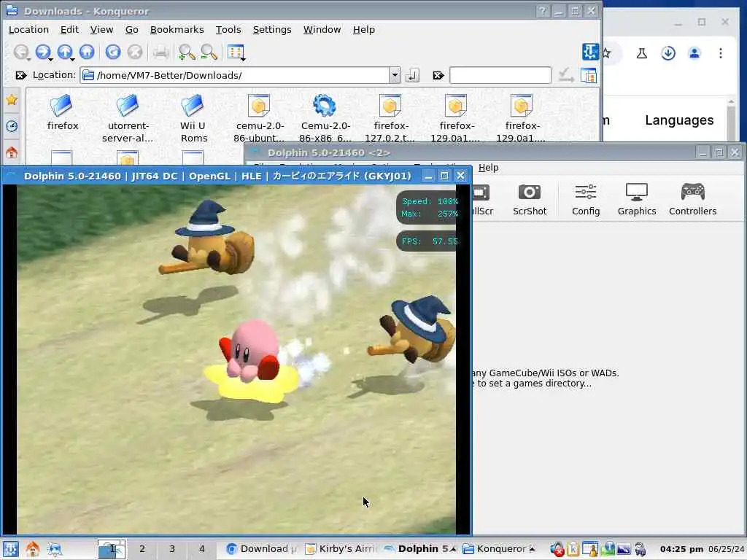The height and width of the screenshot is (560, 747).
Task: Click the /home/VM7-Better/Downloads/ address field
Action: [x=235, y=75]
